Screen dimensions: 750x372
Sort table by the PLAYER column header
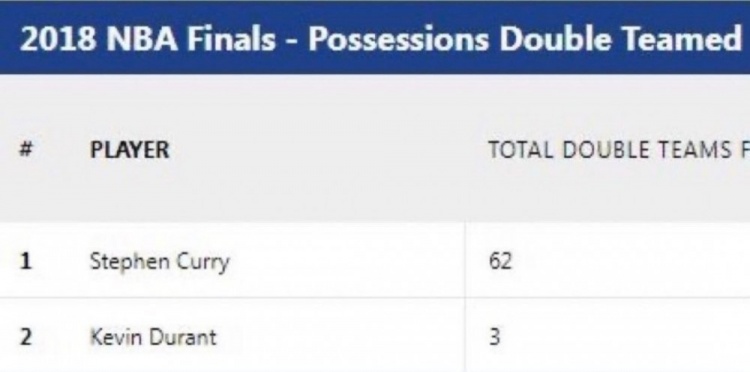pyautogui.click(x=130, y=150)
